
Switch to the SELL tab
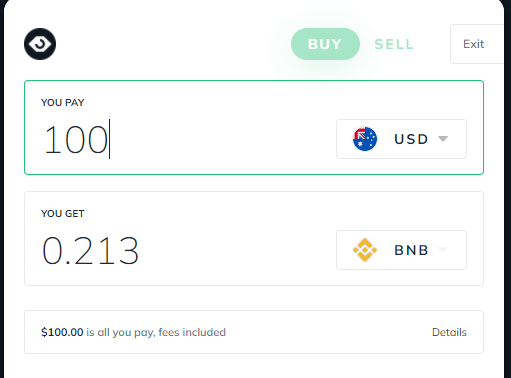[x=394, y=44]
